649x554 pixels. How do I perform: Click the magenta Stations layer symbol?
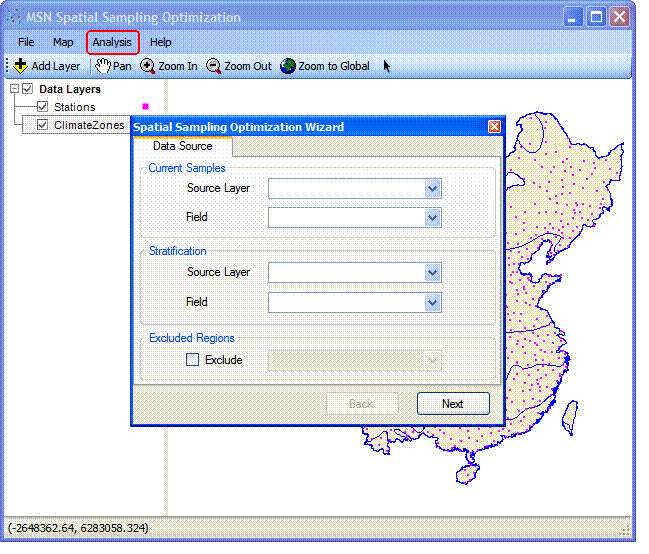145,106
